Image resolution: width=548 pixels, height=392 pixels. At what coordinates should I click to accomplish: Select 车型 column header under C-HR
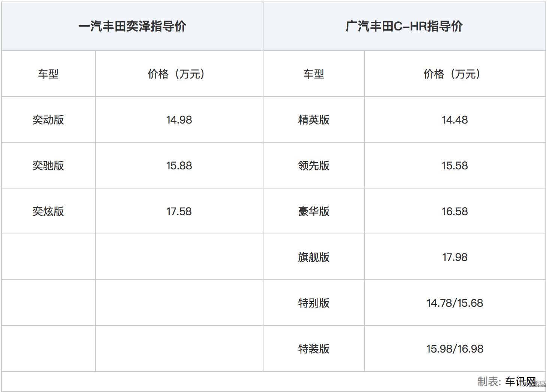(314, 74)
